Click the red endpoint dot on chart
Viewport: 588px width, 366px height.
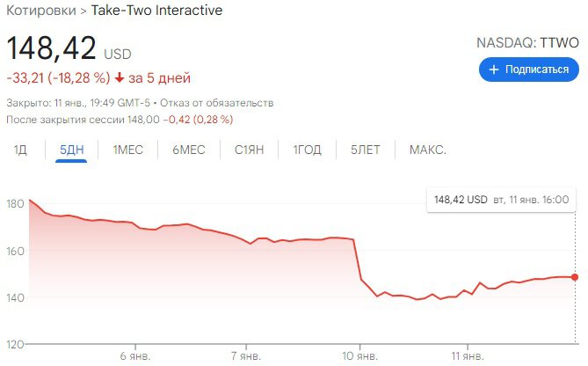[575, 277]
